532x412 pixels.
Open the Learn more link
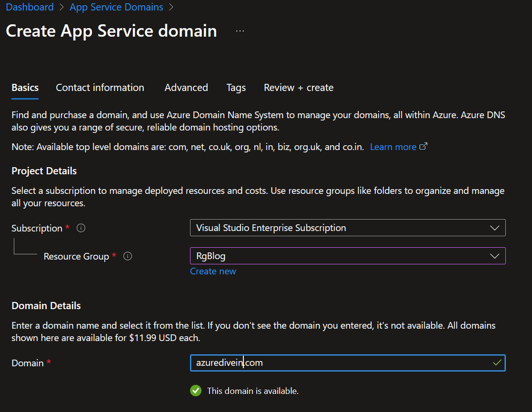pyautogui.click(x=393, y=147)
